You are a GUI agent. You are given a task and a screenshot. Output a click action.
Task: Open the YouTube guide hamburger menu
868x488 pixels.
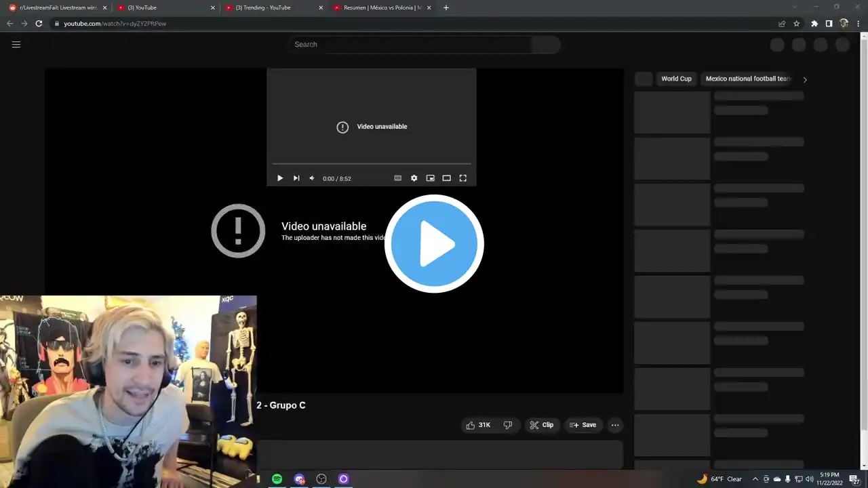click(16, 45)
